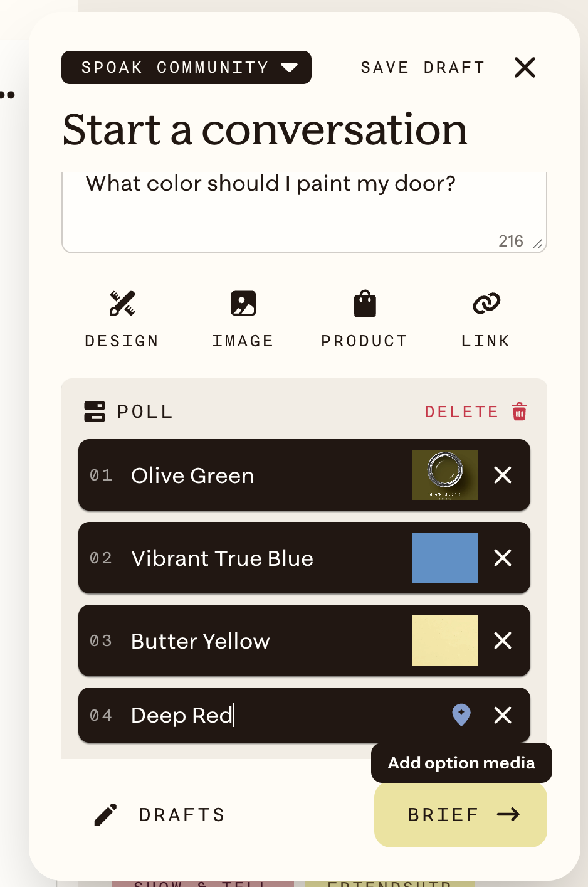Continue with the Brief button
588x887 pixels.
pos(461,815)
